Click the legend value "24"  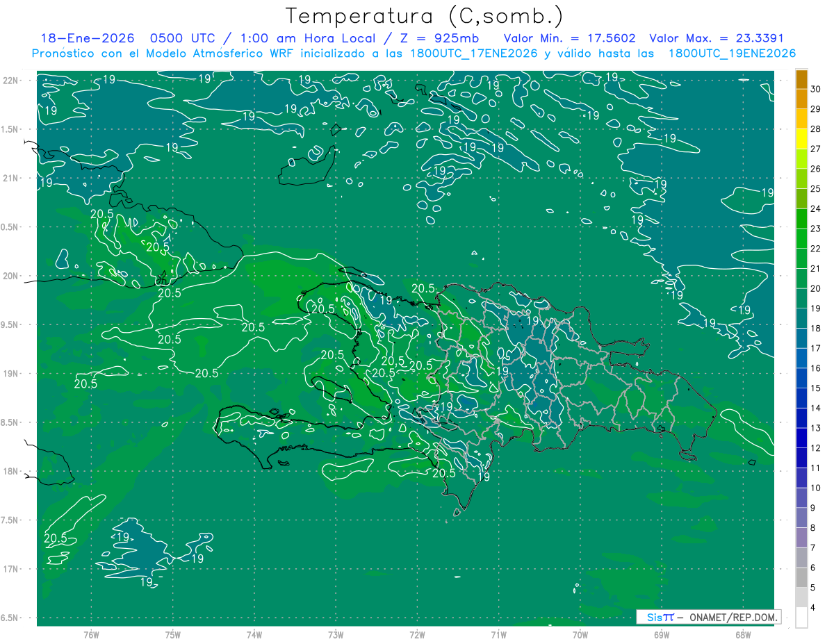(816, 208)
